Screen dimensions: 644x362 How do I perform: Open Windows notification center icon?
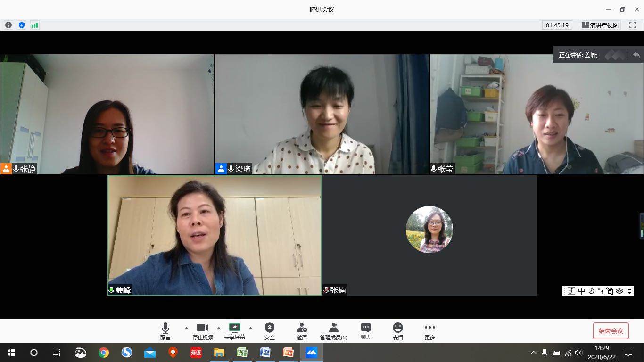coord(628,353)
